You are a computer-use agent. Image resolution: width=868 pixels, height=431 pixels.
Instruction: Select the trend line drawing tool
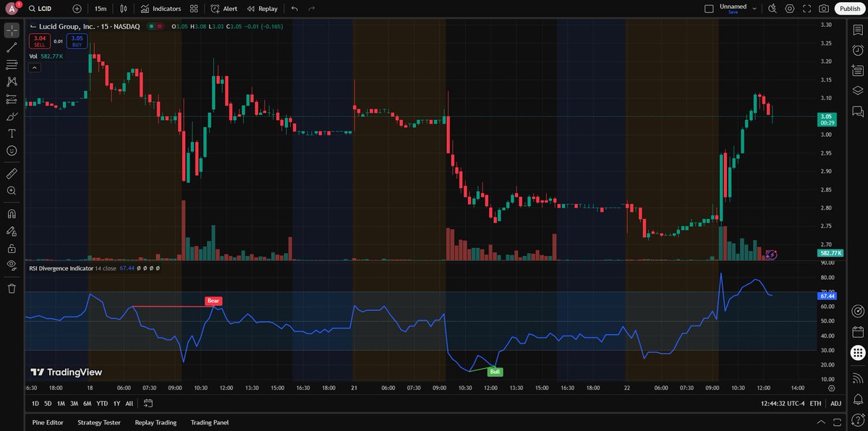(x=12, y=48)
